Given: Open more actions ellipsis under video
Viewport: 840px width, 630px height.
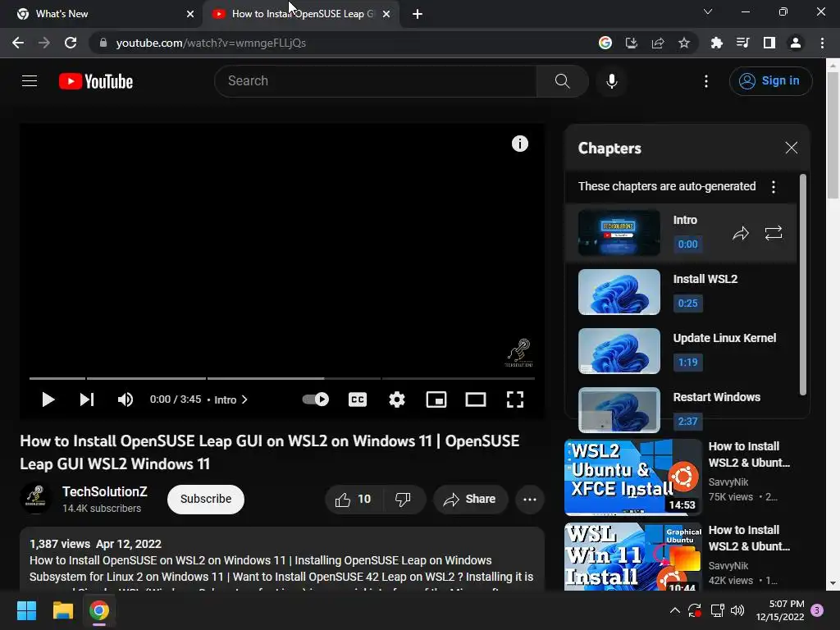Looking at the screenshot, I should [530, 500].
